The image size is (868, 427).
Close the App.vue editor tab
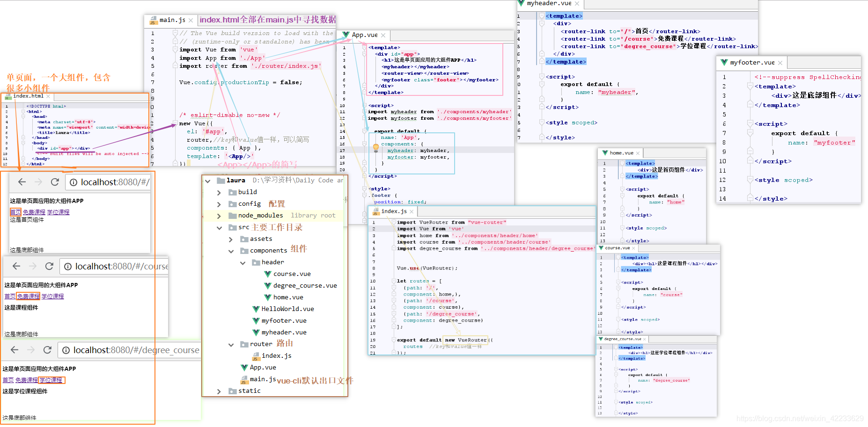tap(383, 36)
